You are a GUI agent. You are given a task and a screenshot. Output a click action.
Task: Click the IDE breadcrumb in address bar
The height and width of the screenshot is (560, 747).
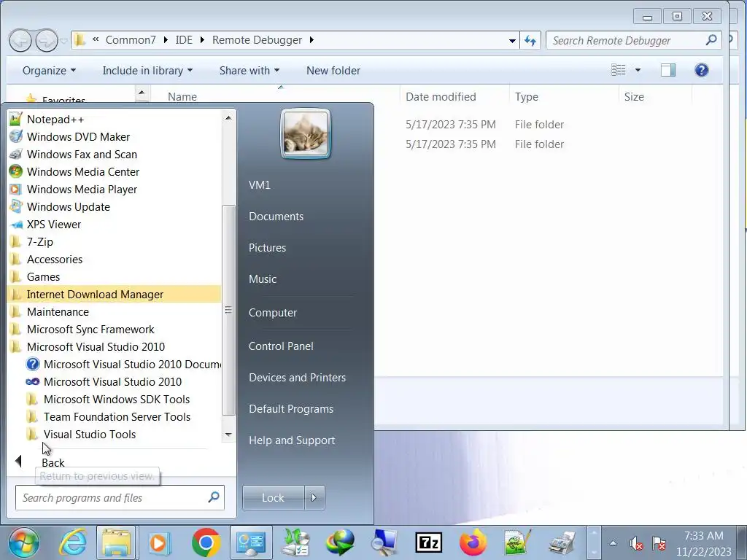click(x=184, y=40)
